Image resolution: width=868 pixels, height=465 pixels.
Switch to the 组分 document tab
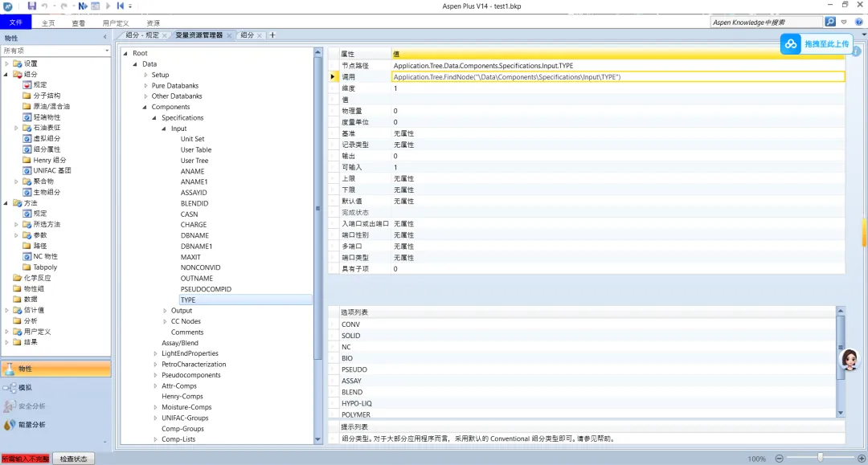247,35
